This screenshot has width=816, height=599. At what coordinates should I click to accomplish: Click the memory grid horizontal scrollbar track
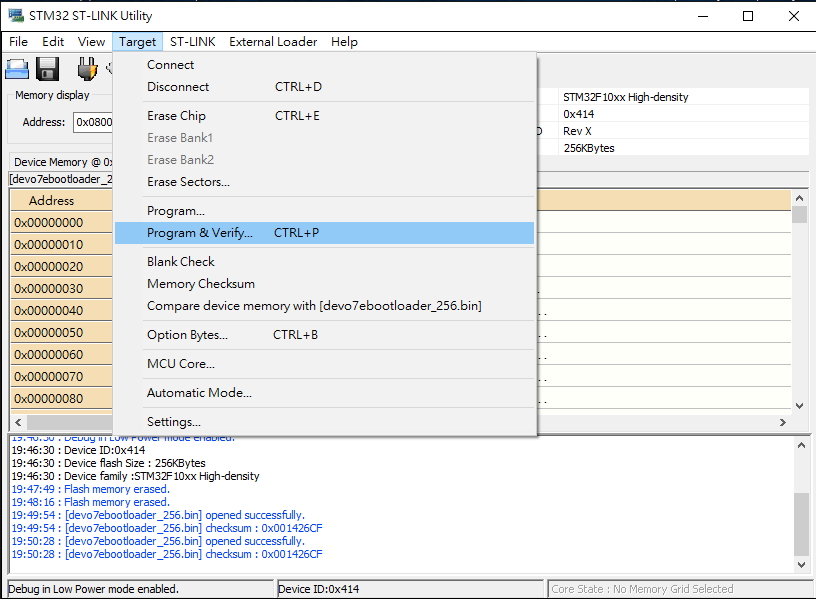[69, 423]
